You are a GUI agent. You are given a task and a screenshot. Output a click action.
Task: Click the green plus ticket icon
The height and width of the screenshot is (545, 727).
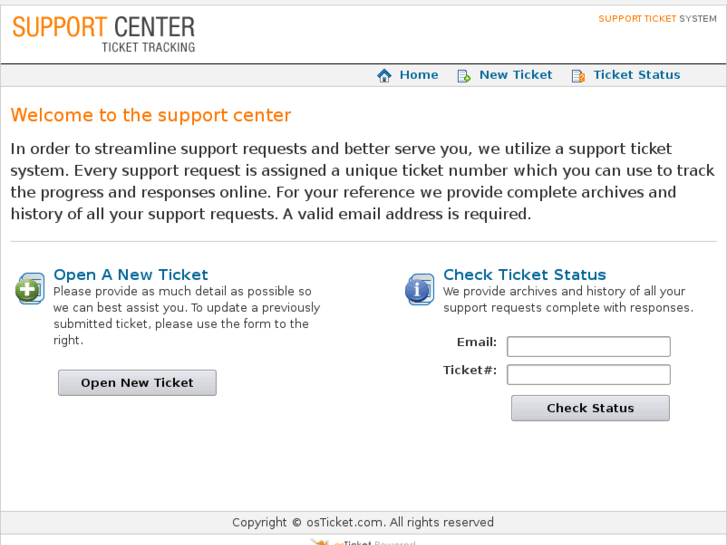click(30, 289)
